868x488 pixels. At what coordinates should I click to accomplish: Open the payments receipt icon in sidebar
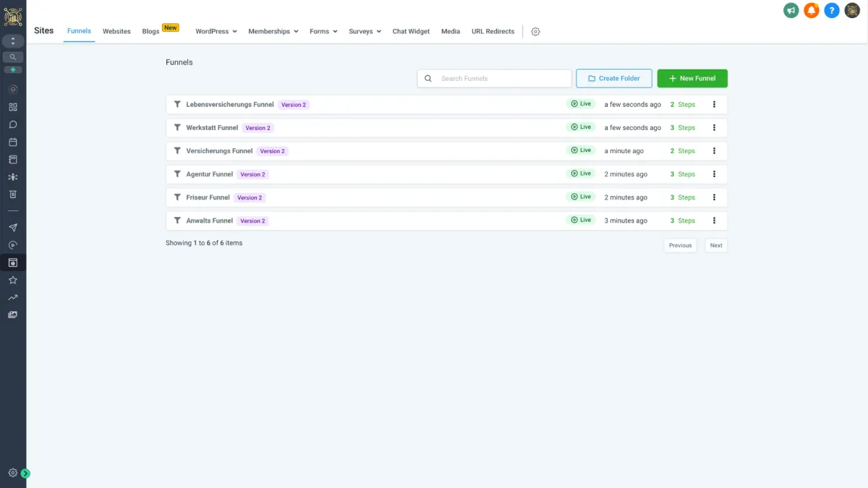[x=13, y=194]
